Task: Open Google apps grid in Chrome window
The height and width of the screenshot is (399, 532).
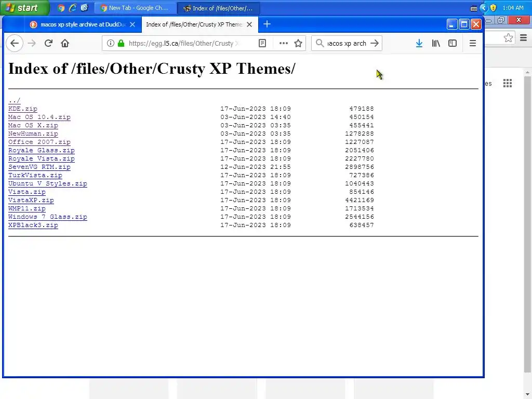Action: [x=507, y=83]
